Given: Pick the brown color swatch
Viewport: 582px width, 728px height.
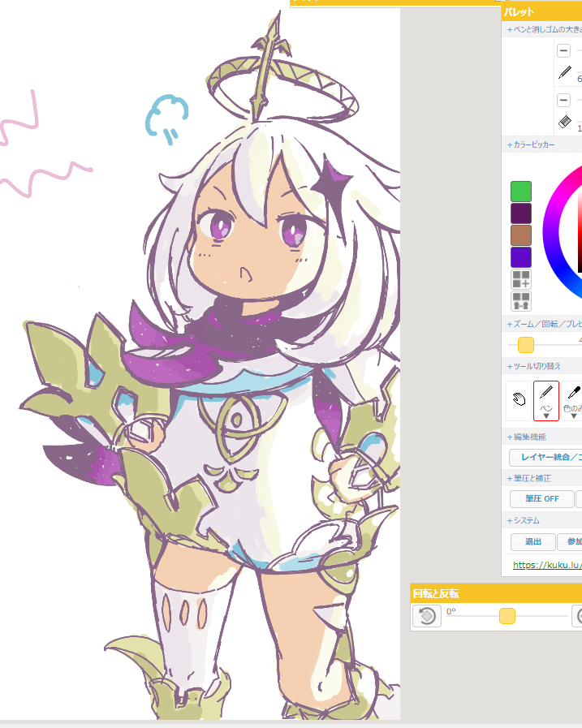Looking at the screenshot, I should (520, 235).
